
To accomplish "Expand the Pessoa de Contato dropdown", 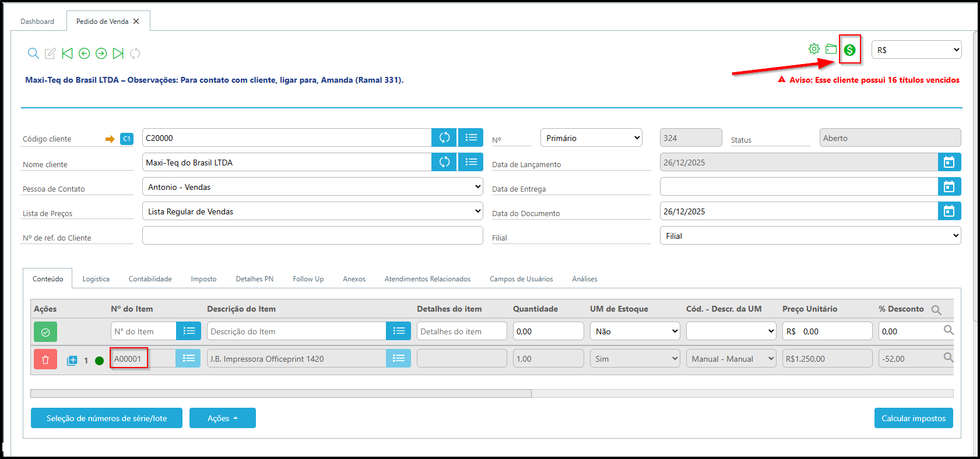I will (x=312, y=187).
